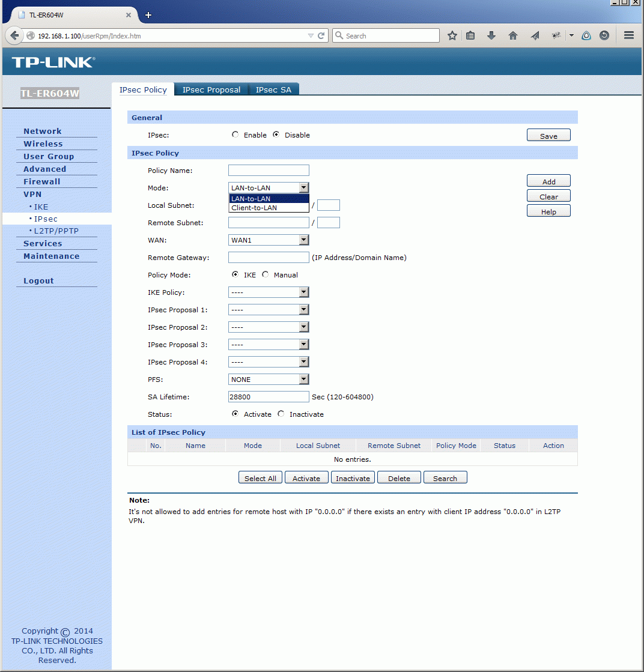
Task: Click the Save button
Action: (548, 136)
